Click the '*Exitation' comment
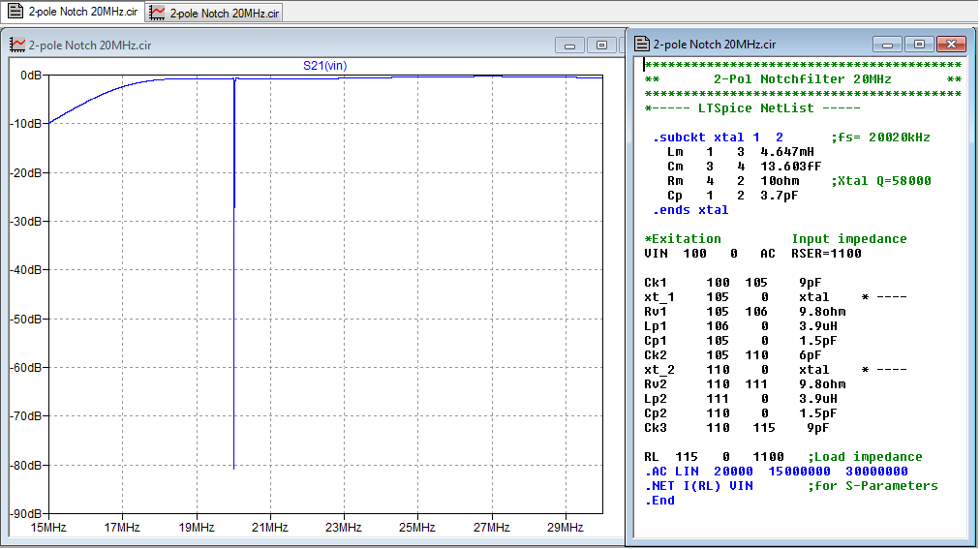This screenshot has height=549, width=980. click(683, 239)
